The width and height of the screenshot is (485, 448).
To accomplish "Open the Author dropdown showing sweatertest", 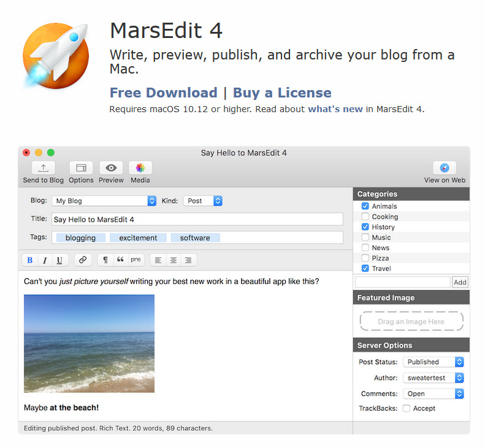I will (433, 378).
